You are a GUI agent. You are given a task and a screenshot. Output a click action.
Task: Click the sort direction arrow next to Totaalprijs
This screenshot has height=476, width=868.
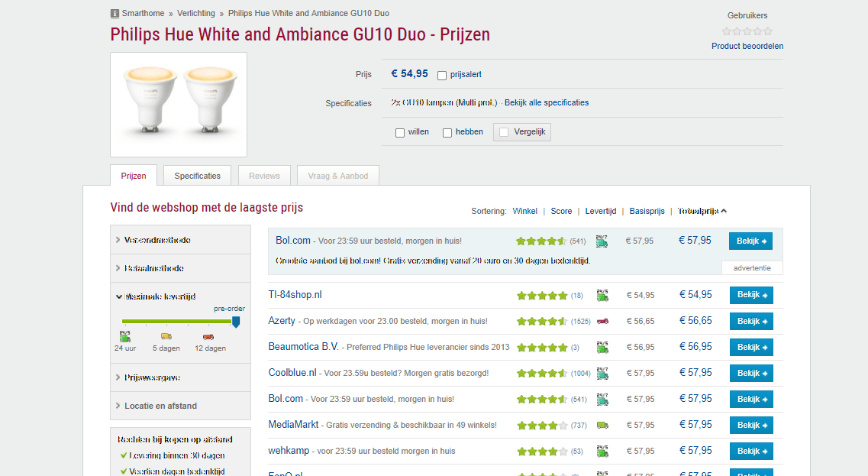pos(724,211)
